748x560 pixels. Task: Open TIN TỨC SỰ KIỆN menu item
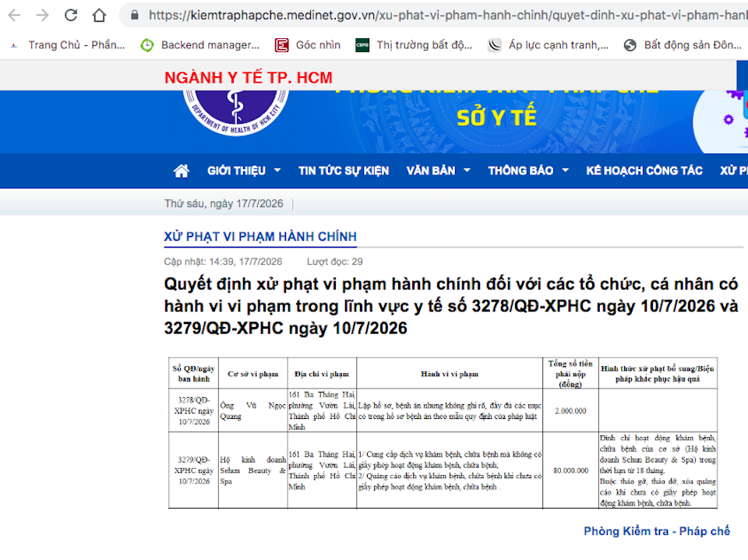pos(344,171)
